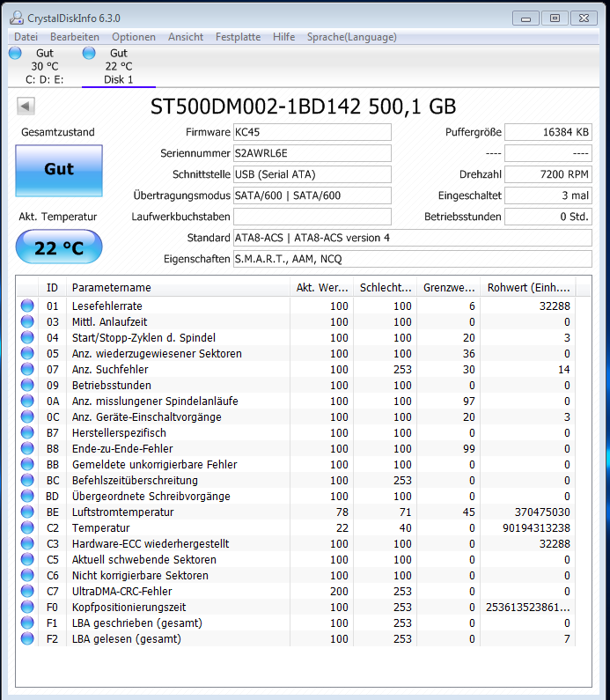Click the status orb beside LBA gelesen (gesamt)
The height and width of the screenshot is (700, 610).
tap(27, 638)
